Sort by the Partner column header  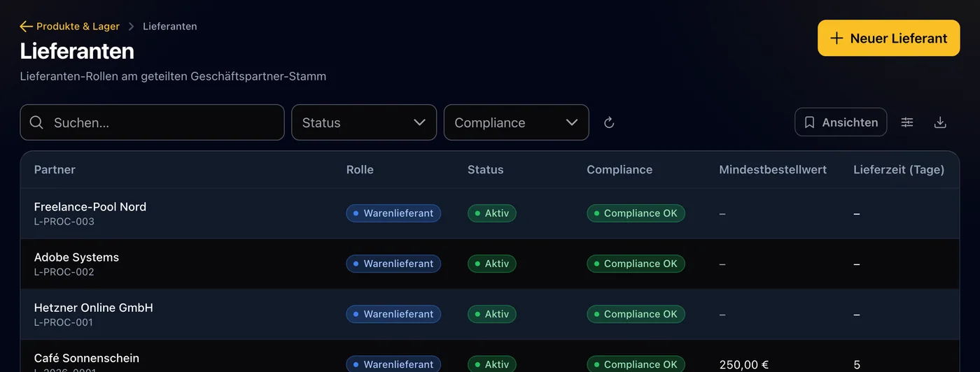pos(55,170)
